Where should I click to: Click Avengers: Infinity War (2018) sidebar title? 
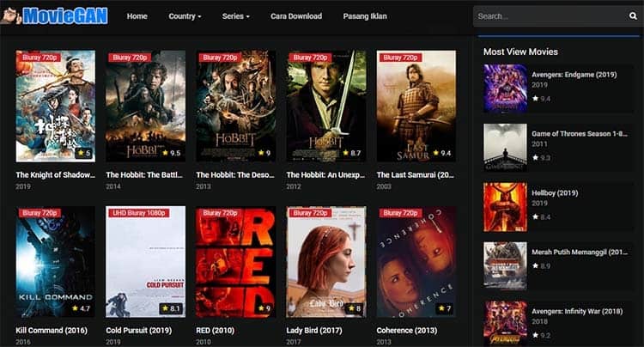coord(577,311)
